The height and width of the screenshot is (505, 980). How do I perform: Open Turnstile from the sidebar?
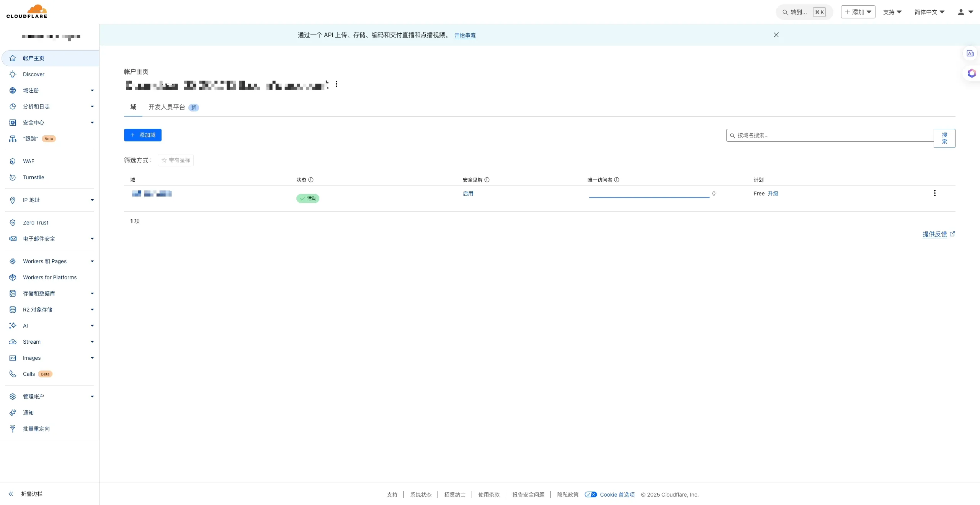[x=33, y=177]
